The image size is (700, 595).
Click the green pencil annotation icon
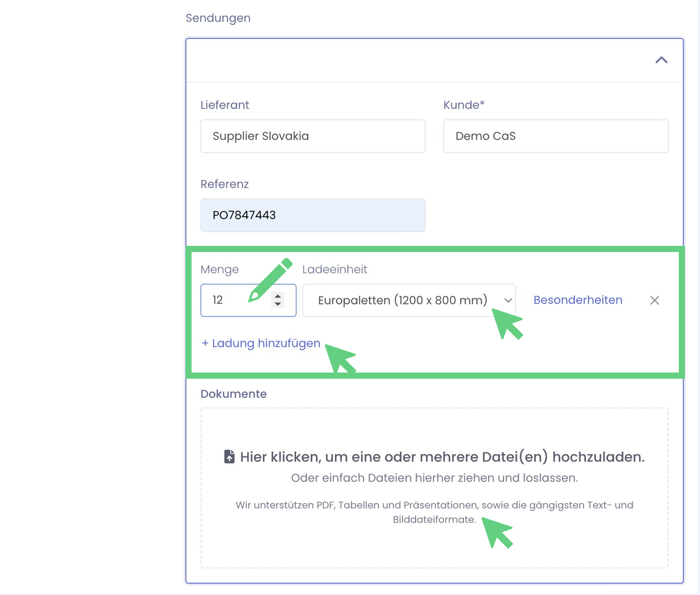pyautogui.click(x=270, y=280)
